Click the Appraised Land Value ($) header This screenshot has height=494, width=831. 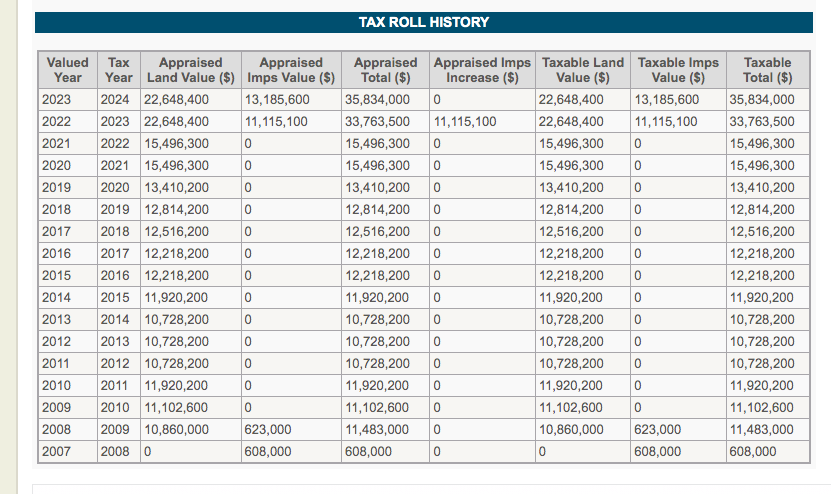(x=191, y=70)
